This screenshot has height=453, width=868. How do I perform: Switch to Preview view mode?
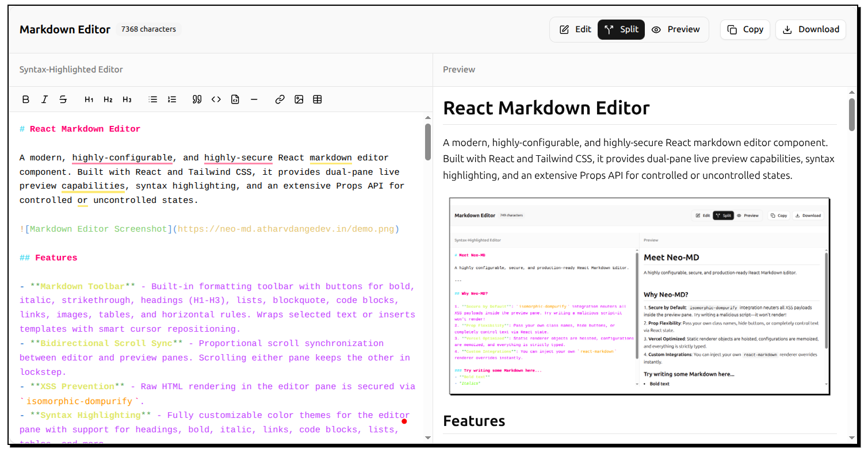[x=677, y=29]
